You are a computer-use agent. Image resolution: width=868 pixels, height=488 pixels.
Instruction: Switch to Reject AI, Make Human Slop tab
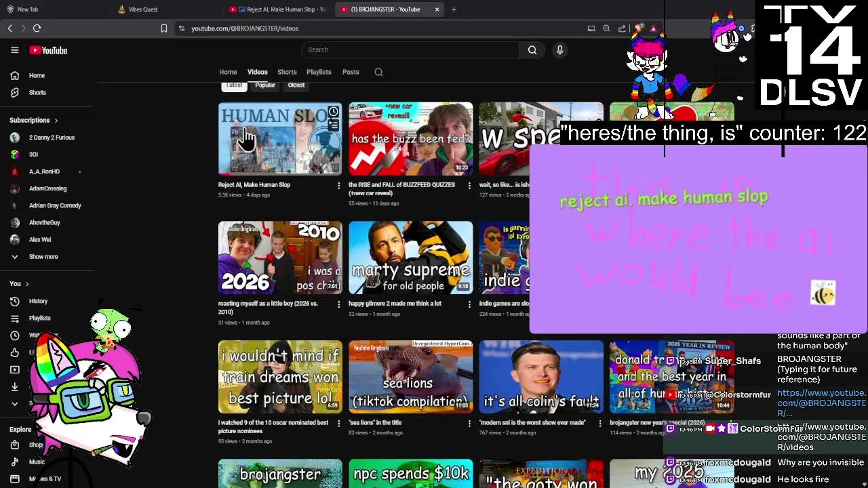click(278, 9)
